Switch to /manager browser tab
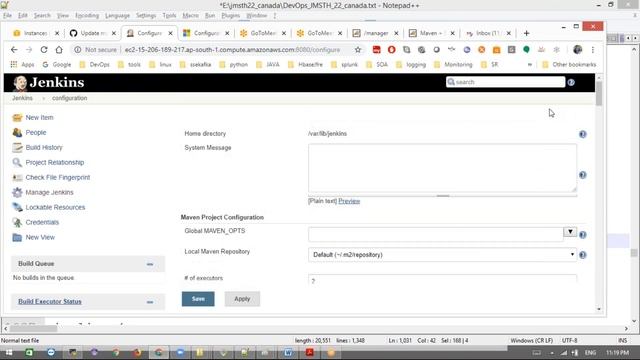 [x=375, y=33]
